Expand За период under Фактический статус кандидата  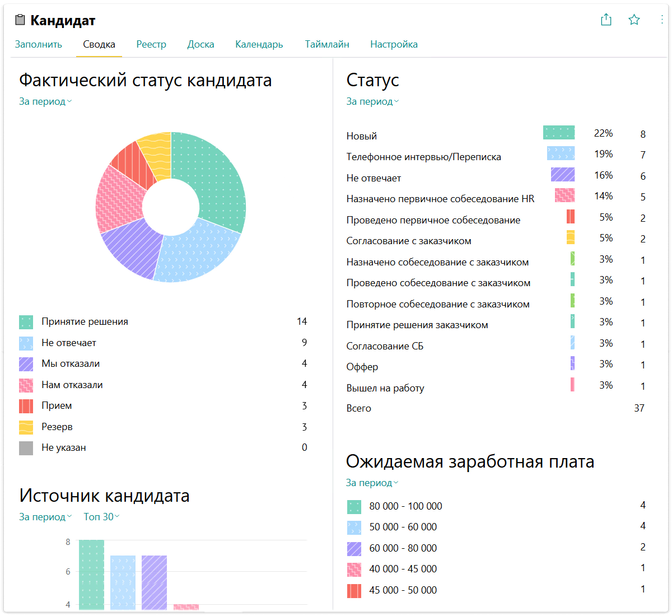(x=45, y=101)
